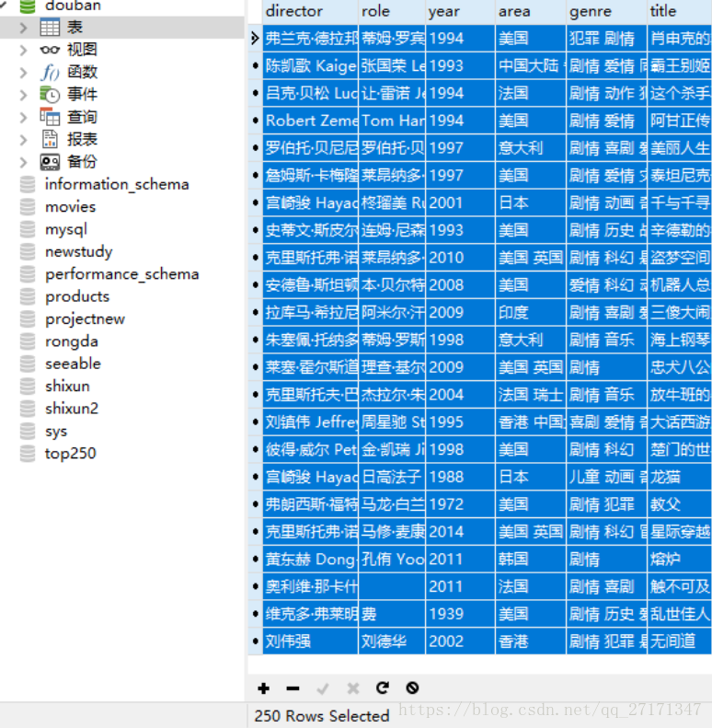Click the title cell 教父
712x728 pixels.
click(x=680, y=504)
